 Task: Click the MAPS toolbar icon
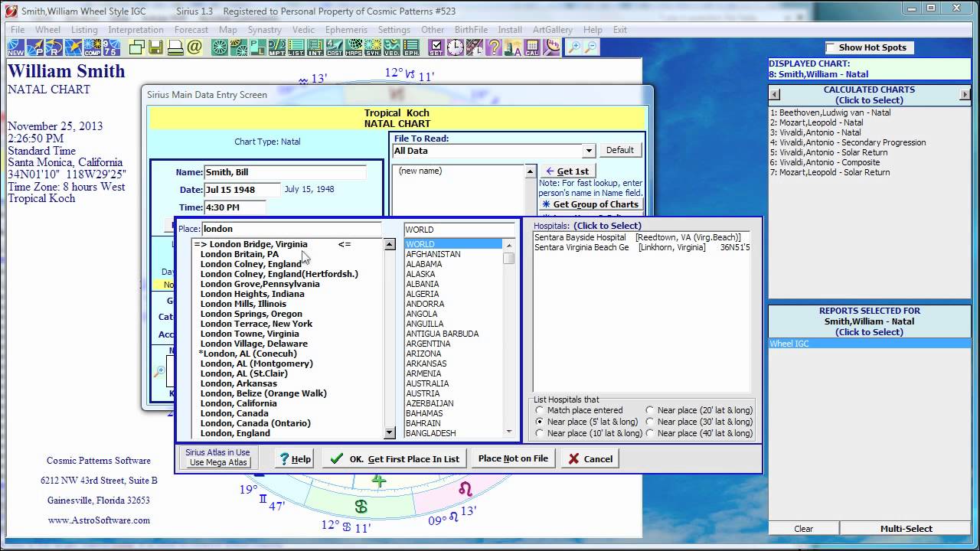[x=354, y=47]
